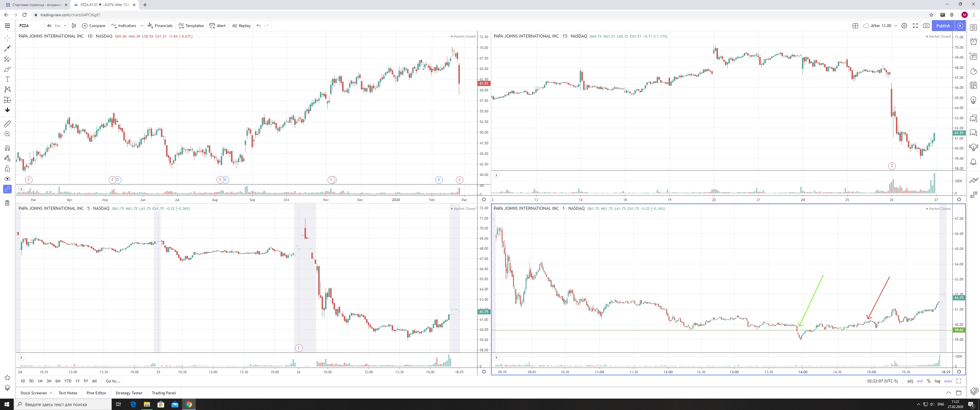Image resolution: width=980 pixels, height=410 pixels.
Task: Open the After 13.00 layout dropdown
Action: tap(896, 25)
